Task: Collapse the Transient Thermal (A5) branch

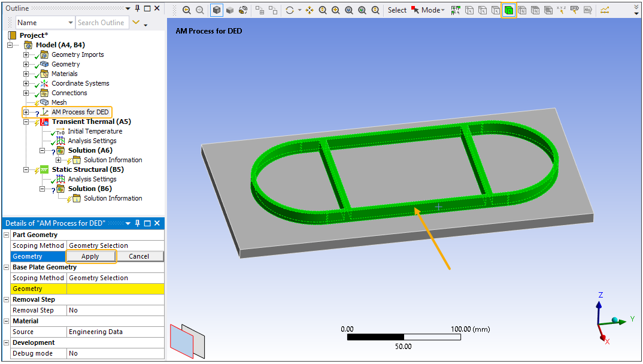Action: pyautogui.click(x=26, y=122)
